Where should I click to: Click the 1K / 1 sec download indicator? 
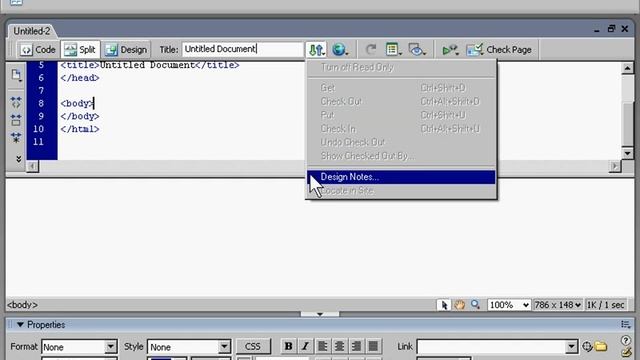(605, 305)
